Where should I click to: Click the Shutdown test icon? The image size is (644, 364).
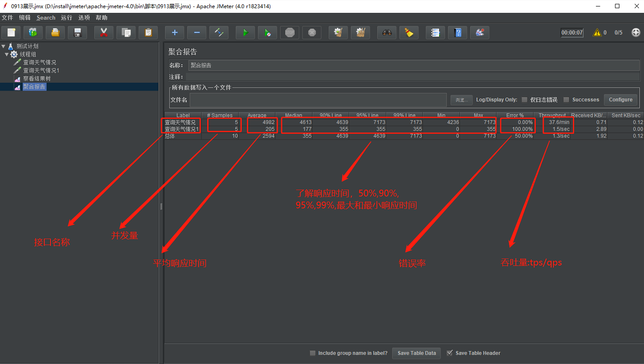click(x=312, y=32)
